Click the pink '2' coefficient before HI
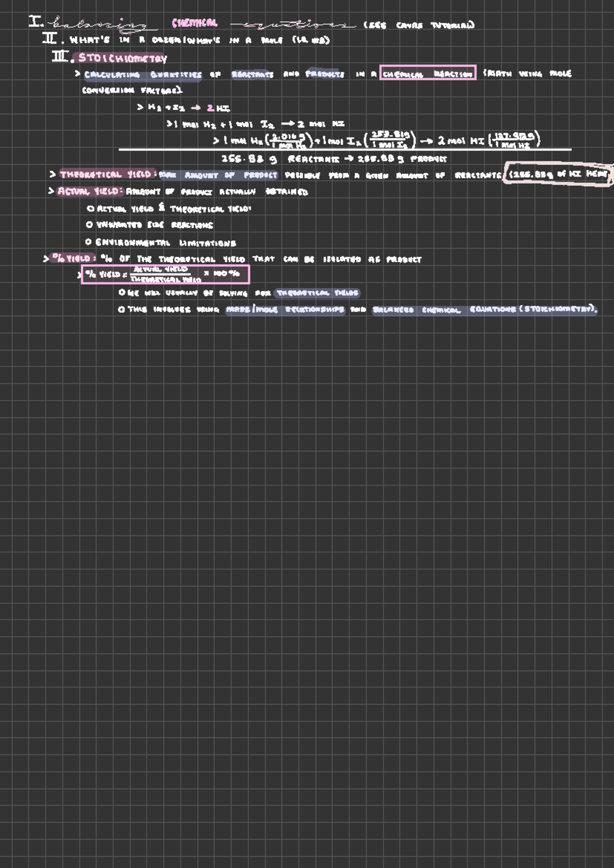 pyautogui.click(x=210, y=107)
